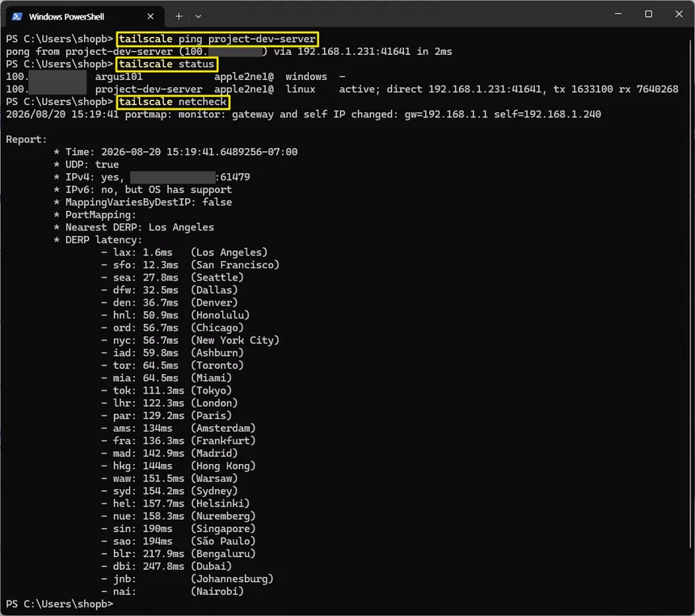Minimize the terminal window
Image resolution: width=695 pixels, height=616 pixels.
tap(618, 15)
